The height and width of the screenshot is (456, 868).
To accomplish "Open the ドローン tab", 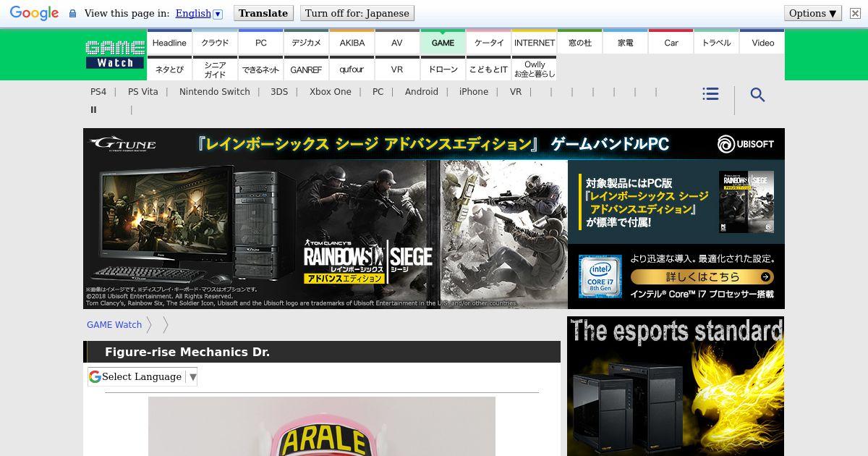I will [443, 69].
